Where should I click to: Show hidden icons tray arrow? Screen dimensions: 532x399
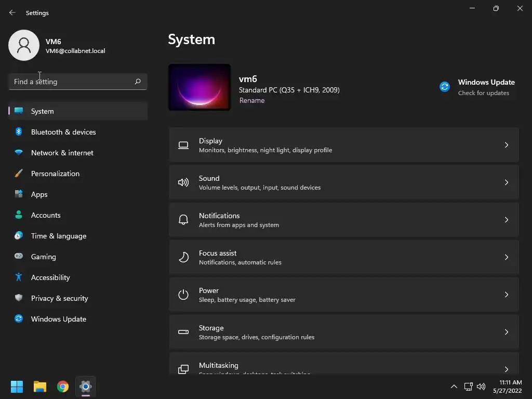(454, 387)
